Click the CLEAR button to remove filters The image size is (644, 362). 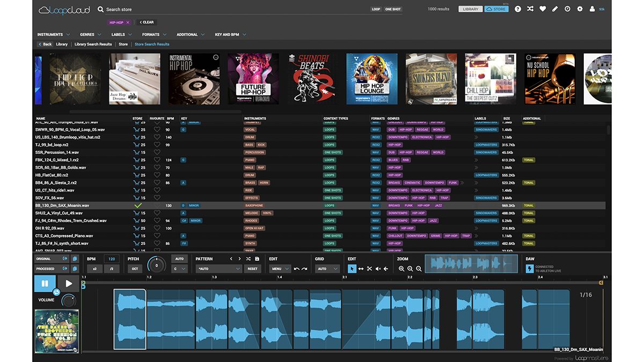[x=146, y=22]
